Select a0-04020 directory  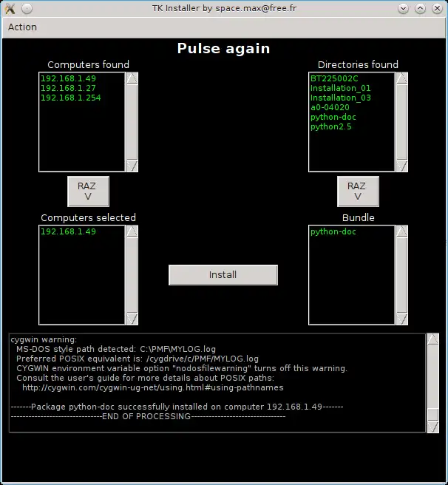(x=330, y=107)
